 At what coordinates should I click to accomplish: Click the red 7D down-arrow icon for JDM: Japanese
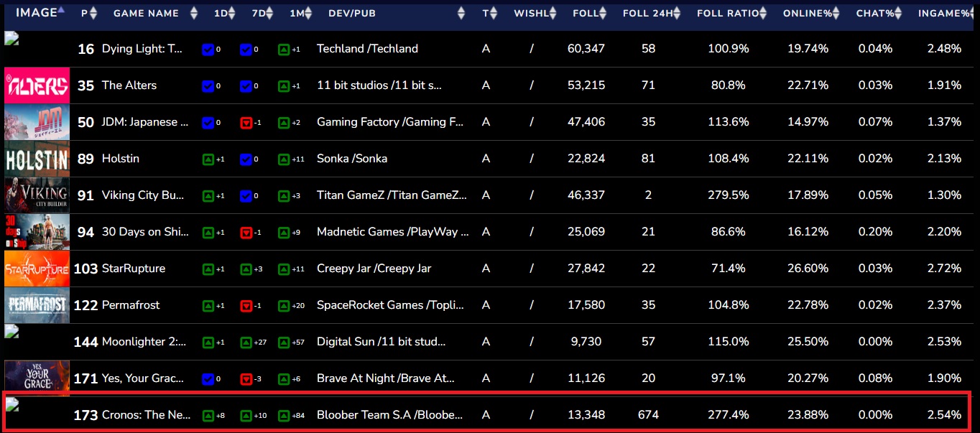tap(246, 122)
